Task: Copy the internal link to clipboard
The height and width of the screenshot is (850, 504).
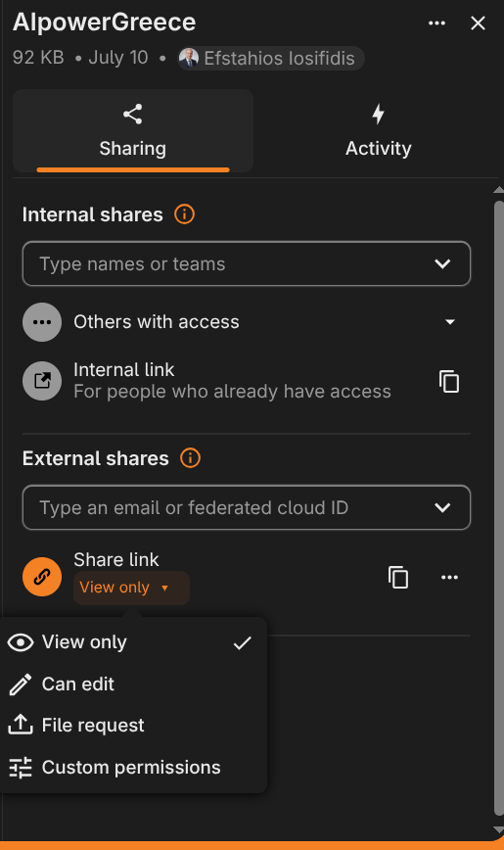Action: point(449,381)
